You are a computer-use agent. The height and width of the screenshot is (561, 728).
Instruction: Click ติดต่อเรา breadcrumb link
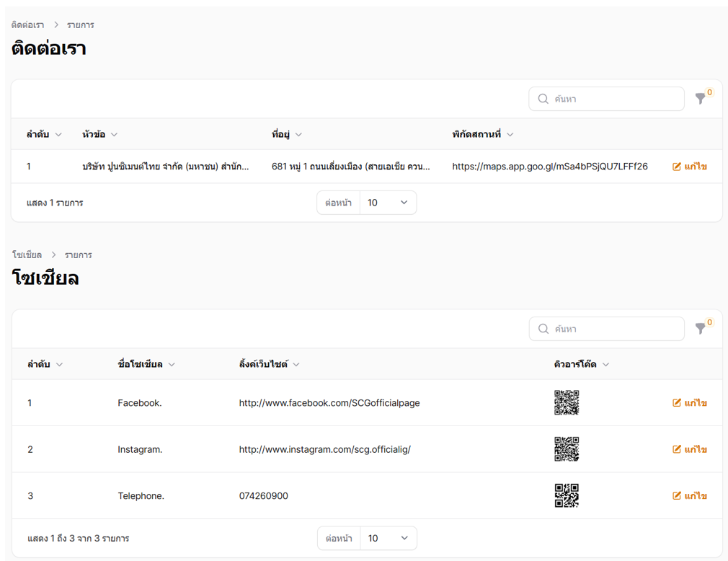pyautogui.click(x=28, y=25)
